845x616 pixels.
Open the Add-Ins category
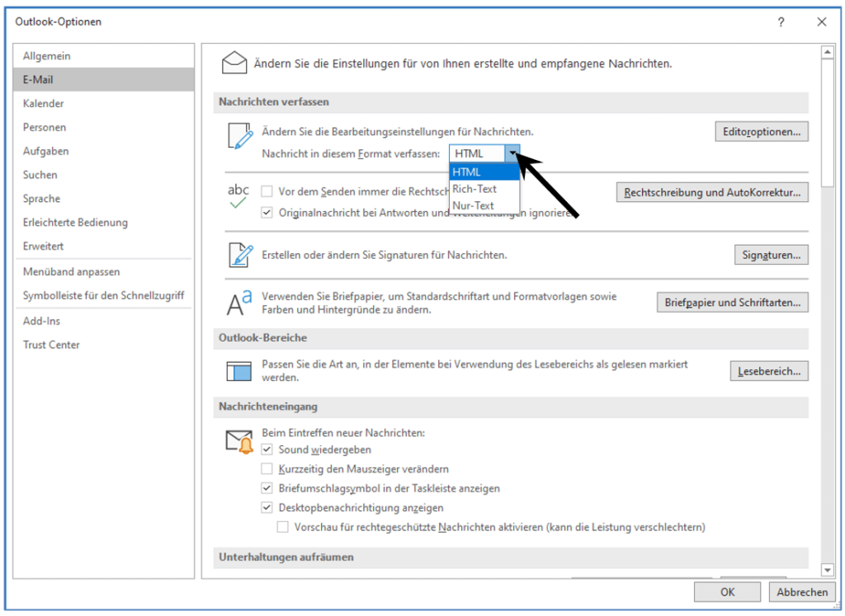pos(103,321)
